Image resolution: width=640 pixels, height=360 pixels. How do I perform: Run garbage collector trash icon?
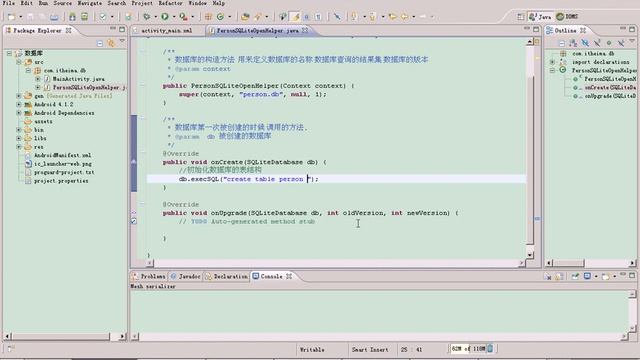click(x=491, y=349)
